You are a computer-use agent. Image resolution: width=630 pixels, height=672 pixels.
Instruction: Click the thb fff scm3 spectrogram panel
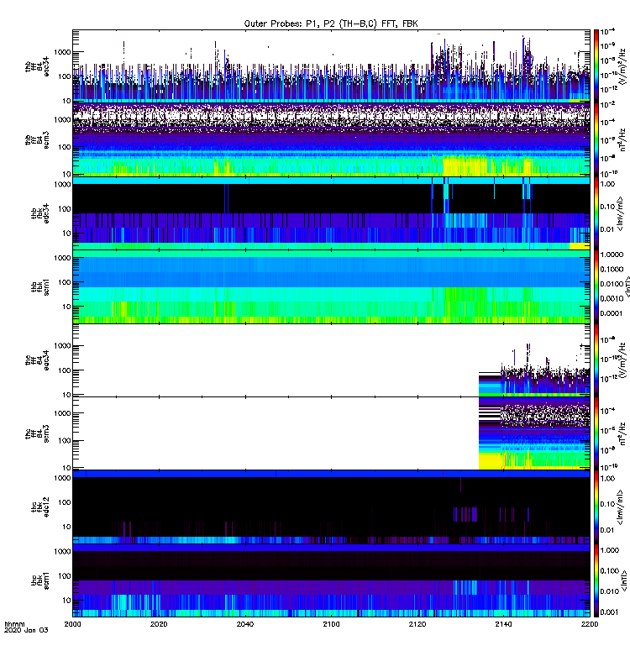pyautogui.click(x=331, y=139)
